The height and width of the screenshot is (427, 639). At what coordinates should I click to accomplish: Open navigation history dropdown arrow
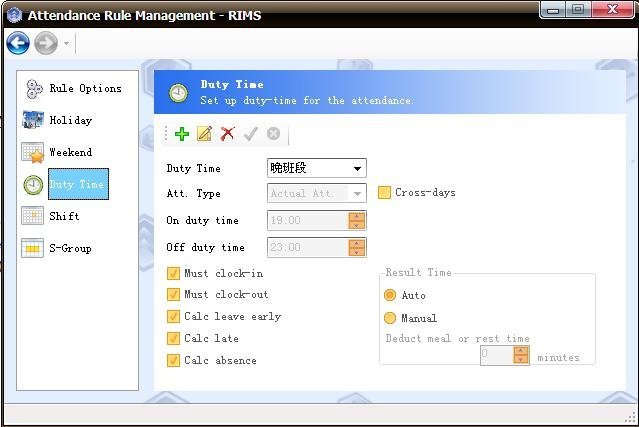point(66,43)
